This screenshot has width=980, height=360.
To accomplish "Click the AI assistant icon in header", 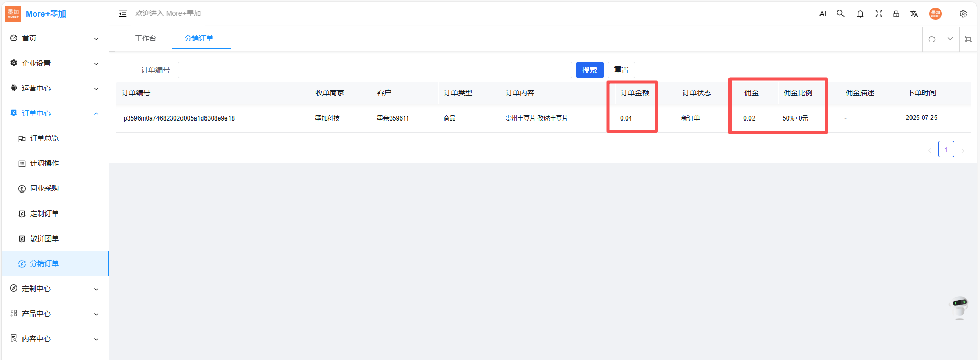I will click(x=823, y=14).
